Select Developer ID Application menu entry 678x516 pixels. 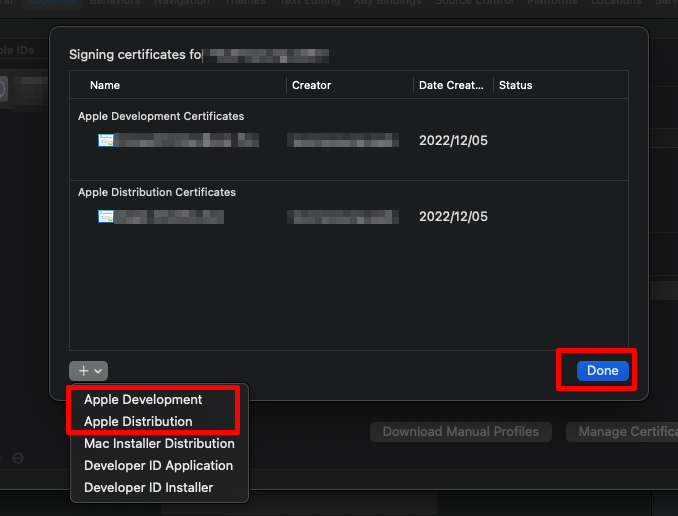click(158, 465)
